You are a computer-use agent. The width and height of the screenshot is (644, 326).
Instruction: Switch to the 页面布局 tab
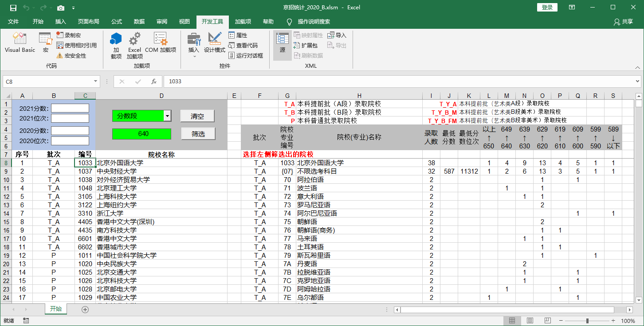pyautogui.click(x=89, y=21)
